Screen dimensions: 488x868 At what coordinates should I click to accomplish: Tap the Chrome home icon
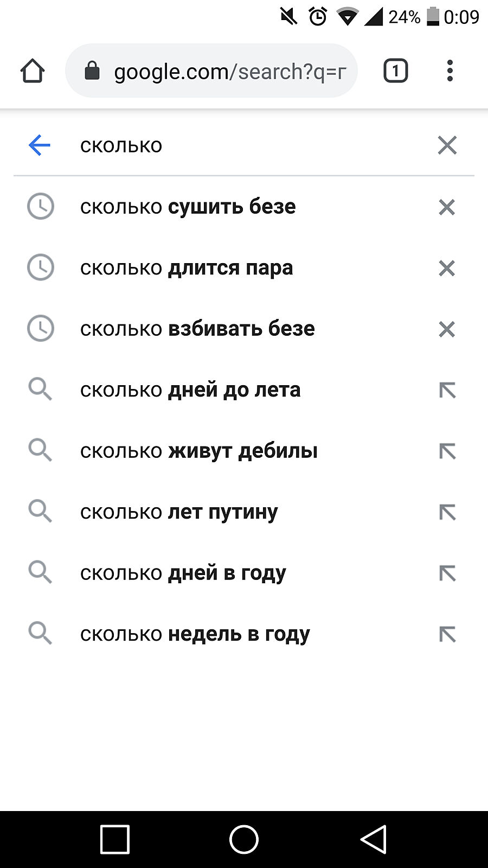tap(33, 71)
